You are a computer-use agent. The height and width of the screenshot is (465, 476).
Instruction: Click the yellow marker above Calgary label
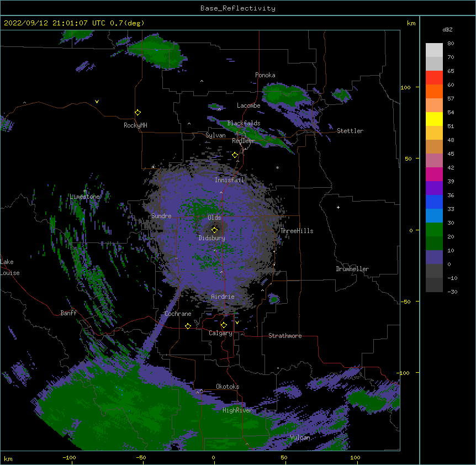tap(224, 325)
